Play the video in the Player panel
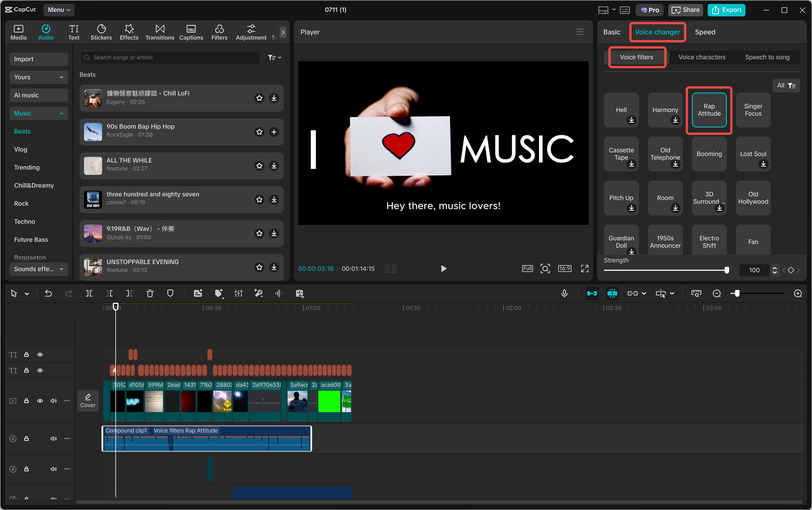 [443, 269]
